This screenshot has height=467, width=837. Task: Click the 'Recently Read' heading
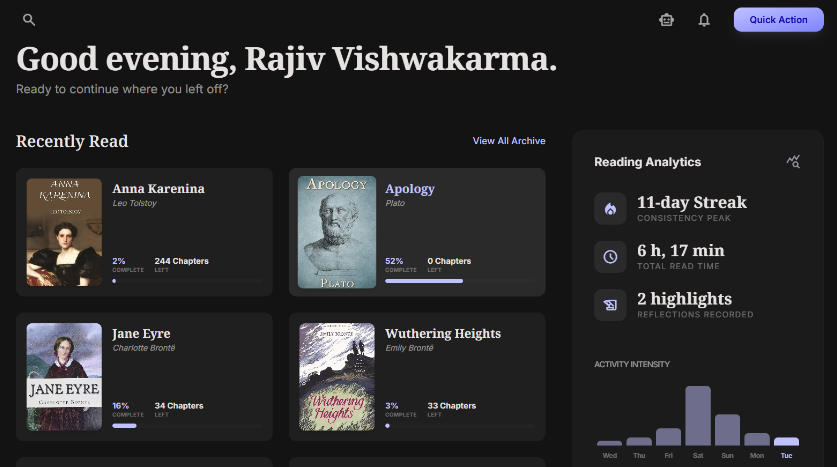click(x=72, y=141)
